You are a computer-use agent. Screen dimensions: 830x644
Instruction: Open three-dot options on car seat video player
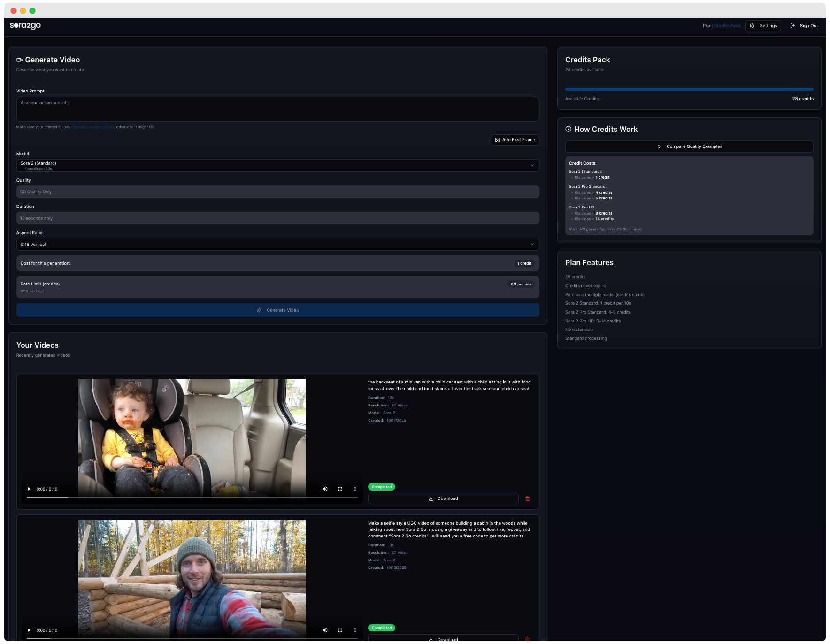pyautogui.click(x=355, y=489)
